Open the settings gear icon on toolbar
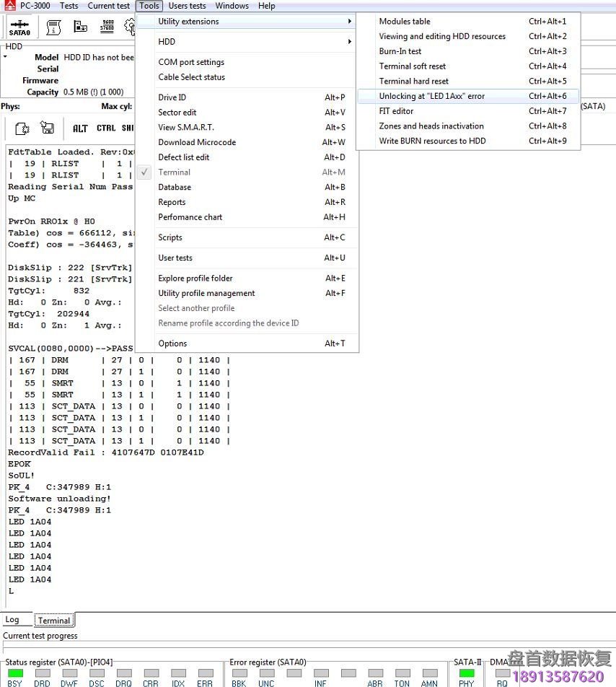Screen dimensions: 616x687 coord(130,26)
